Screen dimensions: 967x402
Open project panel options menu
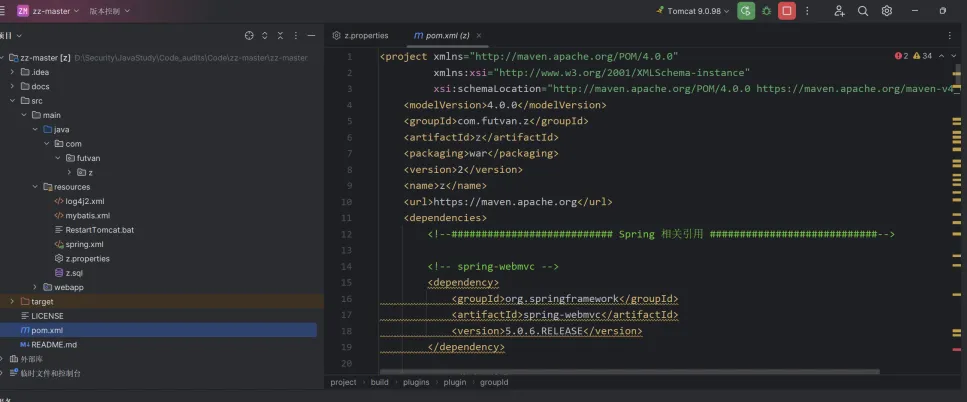click(295, 36)
